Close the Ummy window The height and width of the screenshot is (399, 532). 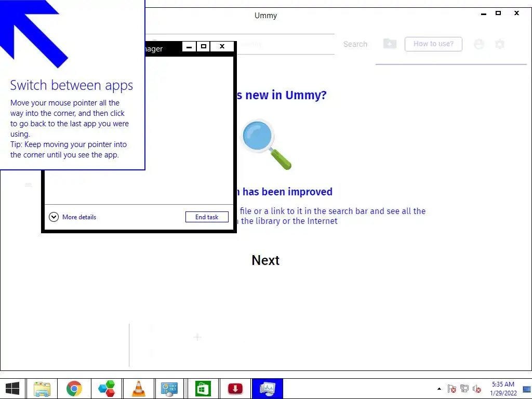516,13
